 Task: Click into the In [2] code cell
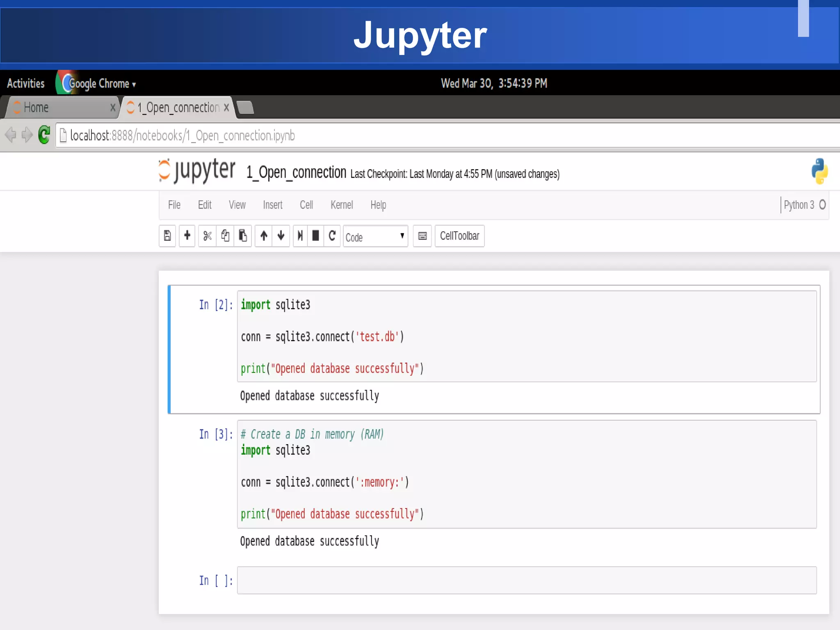527,336
